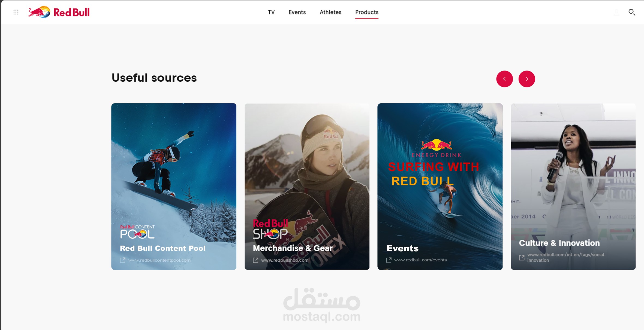Screen dimensions: 644x330
Task: Open the Red Bull Content Pool card
Action: pyautogui.click(x=174, y=187)
